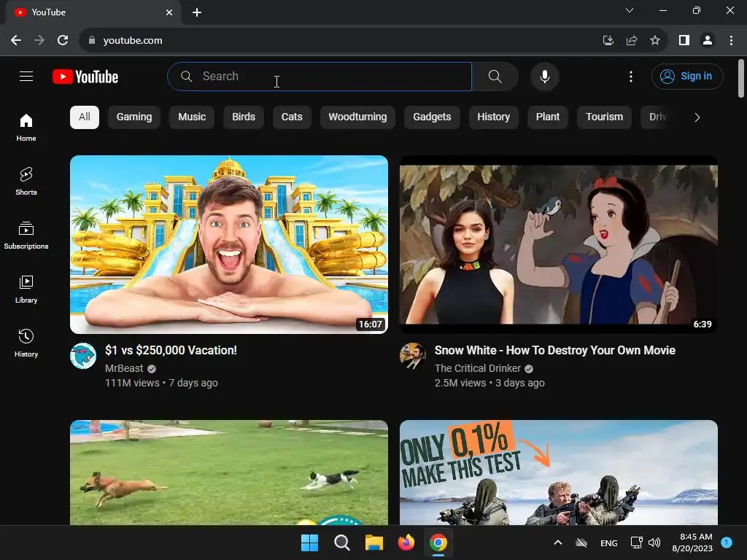Select the Gadgets category chip

pos(432,117)
